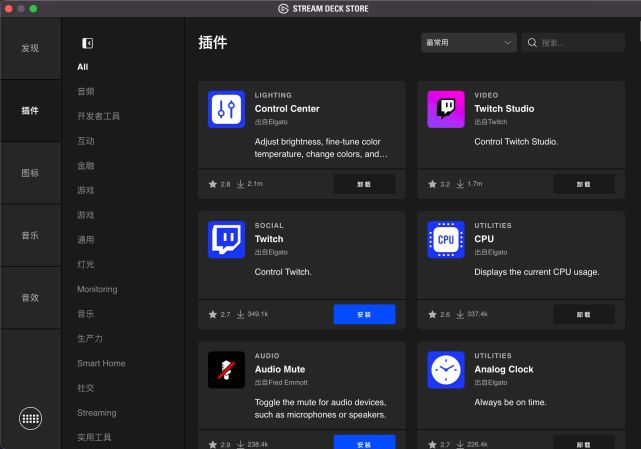Click the magnifier icon in search box

pos(532,43)
